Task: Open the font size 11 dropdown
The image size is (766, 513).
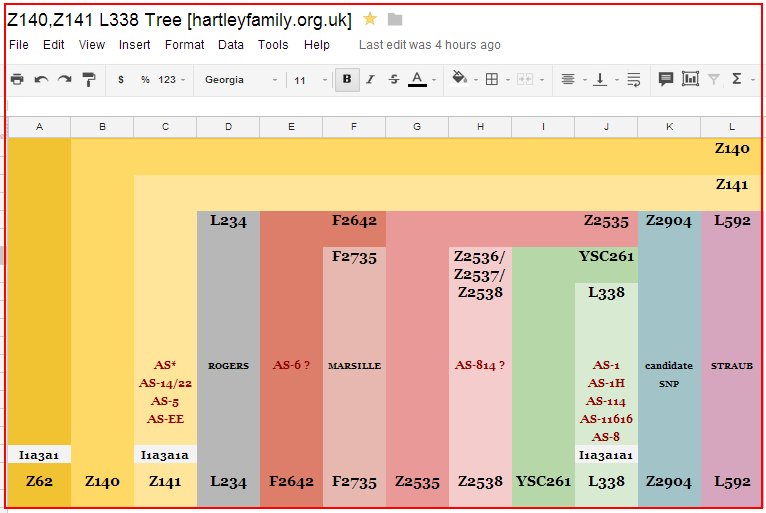Action: point(310,80)
